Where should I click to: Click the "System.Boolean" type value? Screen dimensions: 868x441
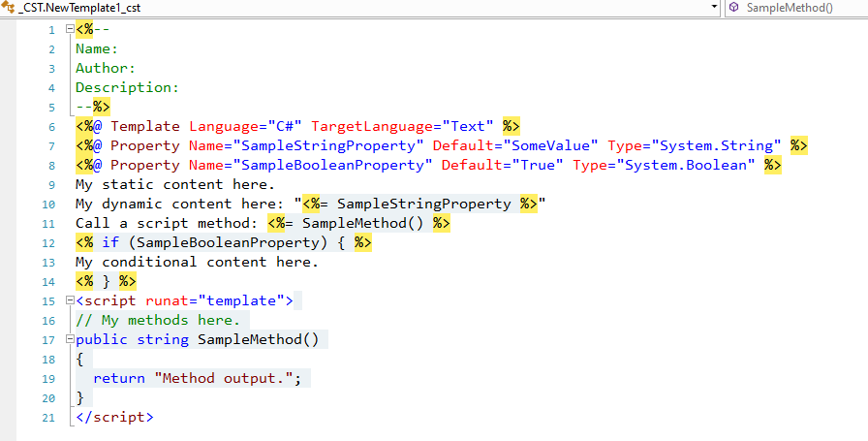(686, 165)
